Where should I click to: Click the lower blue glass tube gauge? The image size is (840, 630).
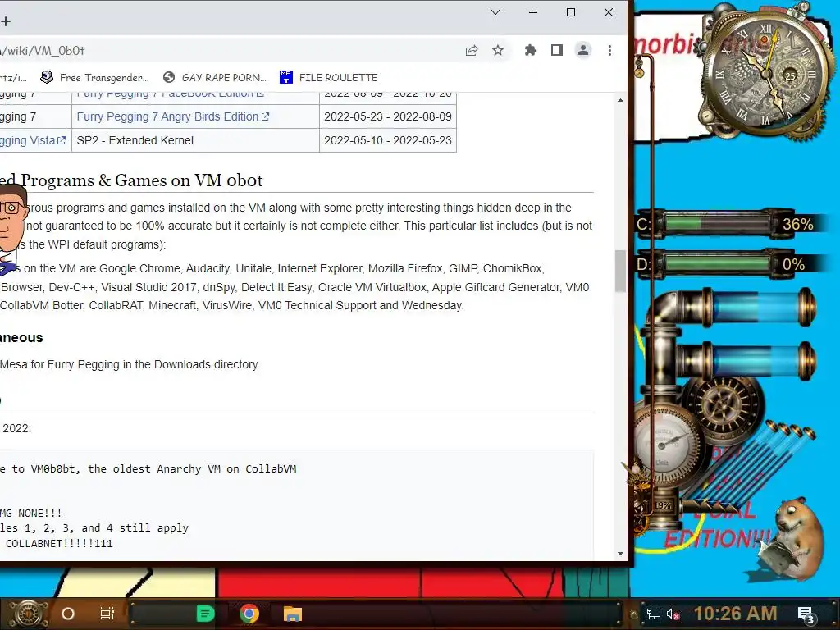pos(758,361)
